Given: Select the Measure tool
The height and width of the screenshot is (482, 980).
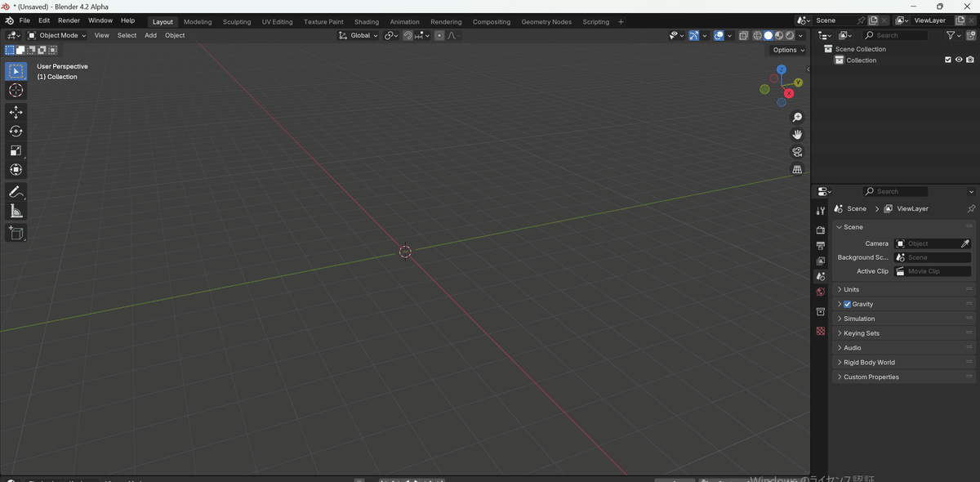Looking at the screenshot, I should (x=16, y=210).
